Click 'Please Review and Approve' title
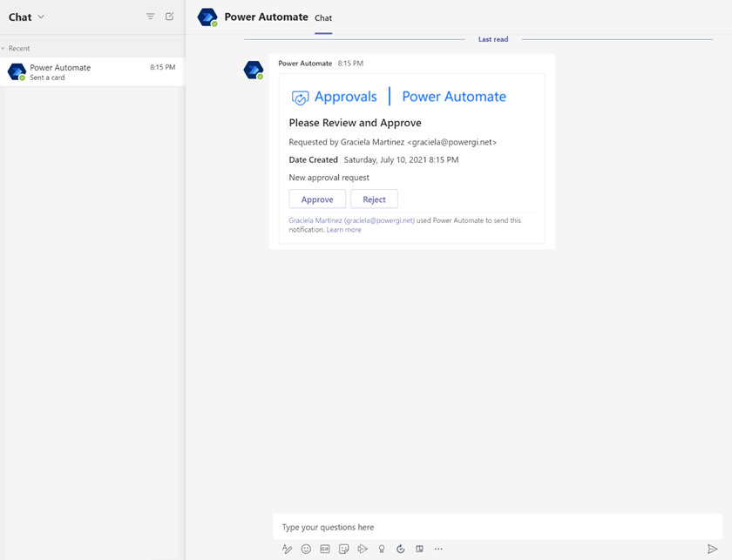 point(356,123)
